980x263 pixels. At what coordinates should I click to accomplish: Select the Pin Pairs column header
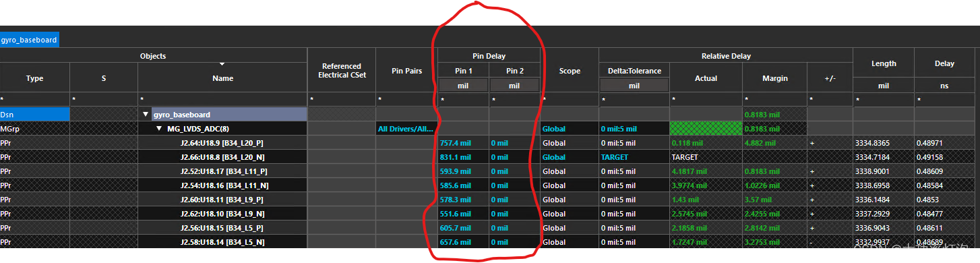point(406,71)
